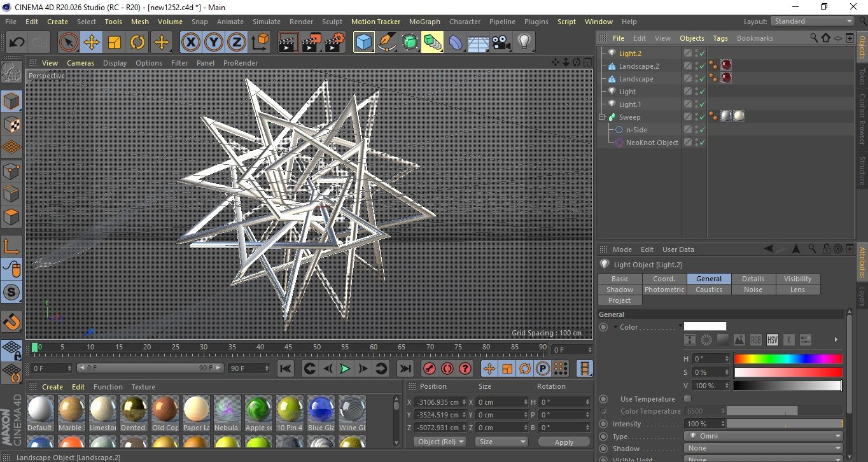Open the Spline Pen tool

click(386, 43)
